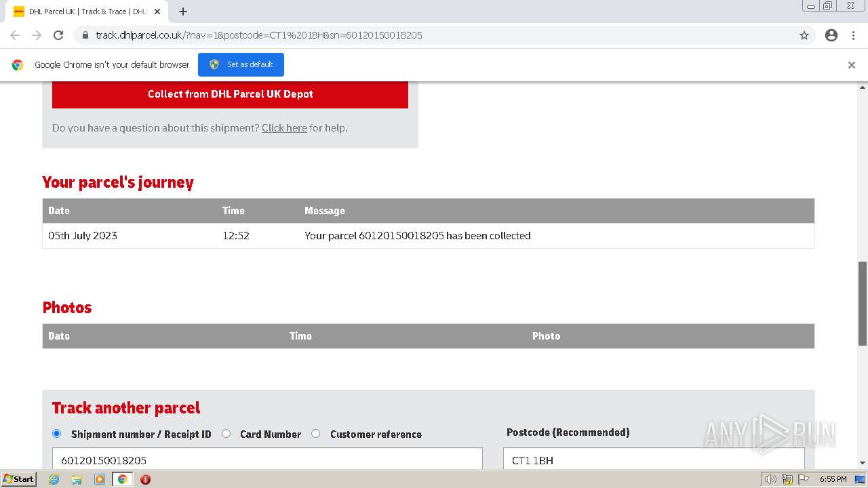Open media player from taskbar
868x488 pixels.
pyautogui.click(x=100, y=479)
